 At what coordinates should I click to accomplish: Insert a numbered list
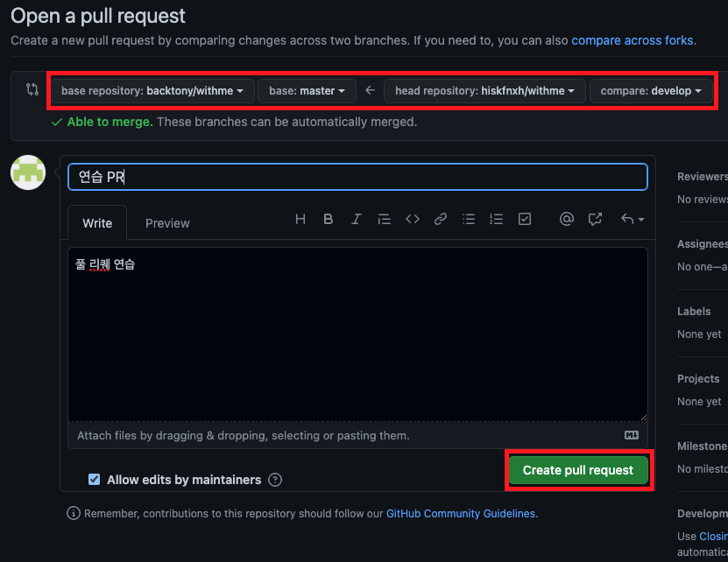(x=496, y=219)
